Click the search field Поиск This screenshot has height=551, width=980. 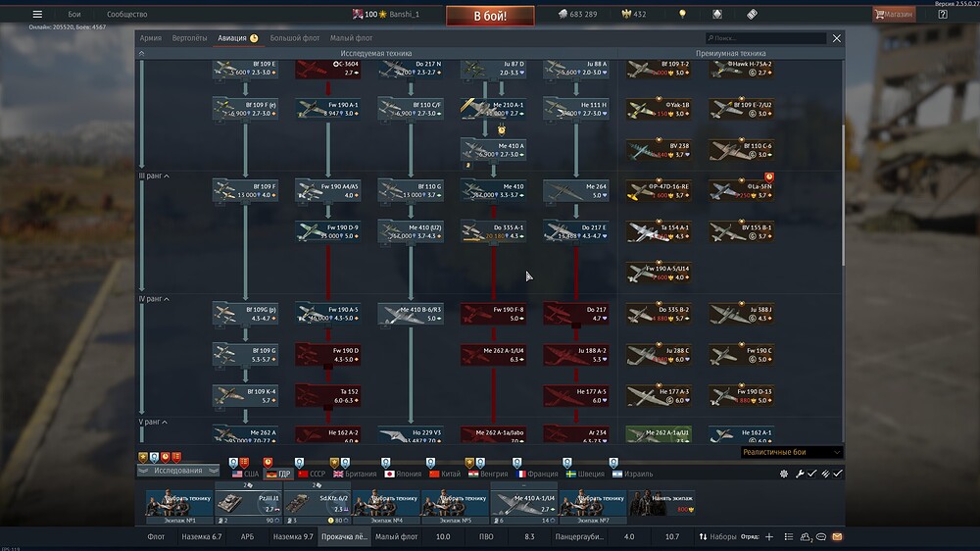(771, 38)
